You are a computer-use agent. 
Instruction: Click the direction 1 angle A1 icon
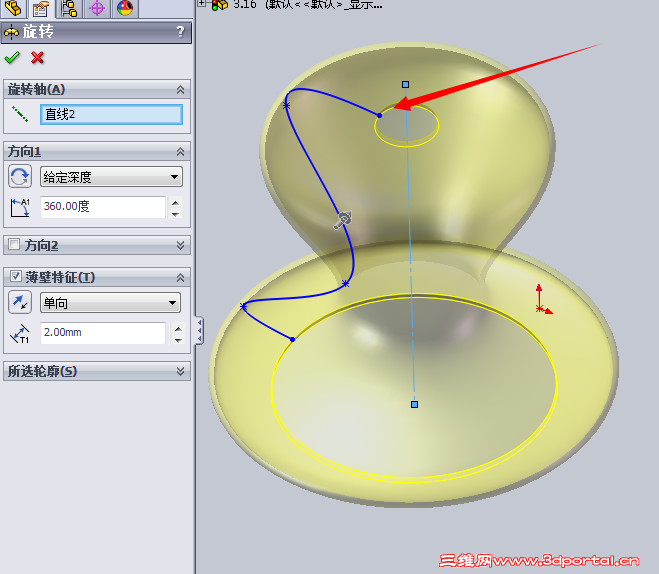point(20,207)
